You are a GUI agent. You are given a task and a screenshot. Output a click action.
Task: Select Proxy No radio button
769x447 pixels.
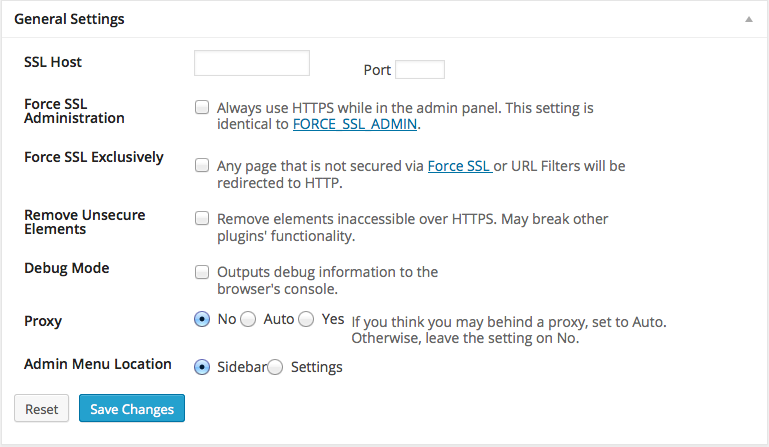(x=202, y=319)
